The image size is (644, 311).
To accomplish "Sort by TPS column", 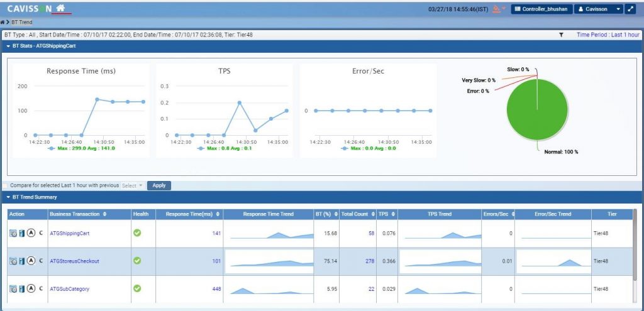I will point(393,214).
